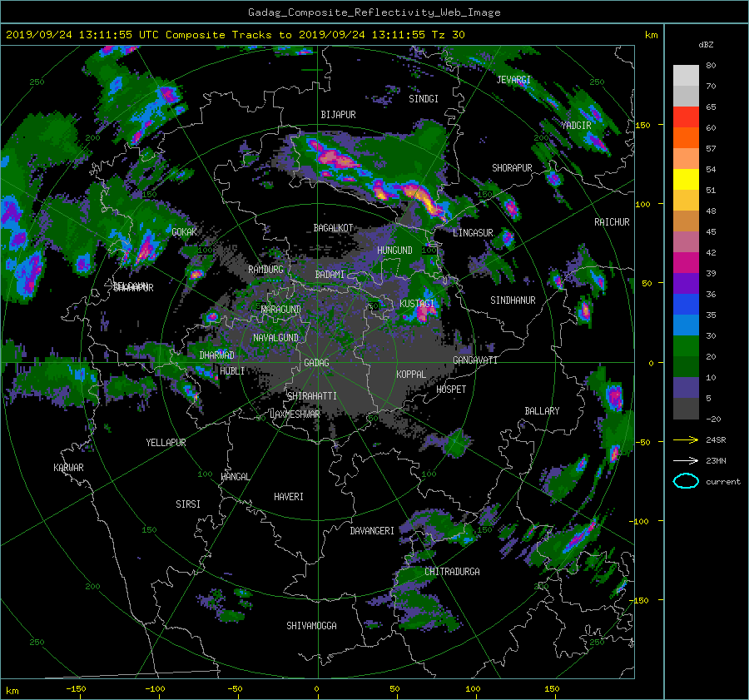This screenshot has width=749, height=700.
Task: Select the magenta 39-42 dBZ color band
Action: (x=686, y=263)
